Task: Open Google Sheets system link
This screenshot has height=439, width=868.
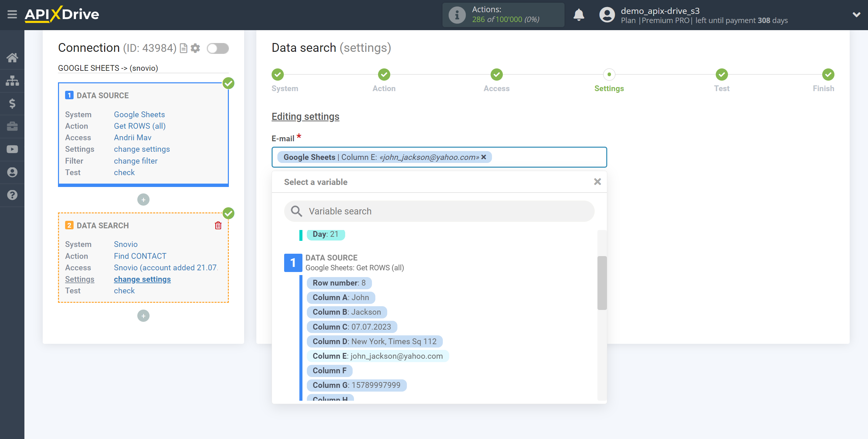Action: click(x=139, y=114)
